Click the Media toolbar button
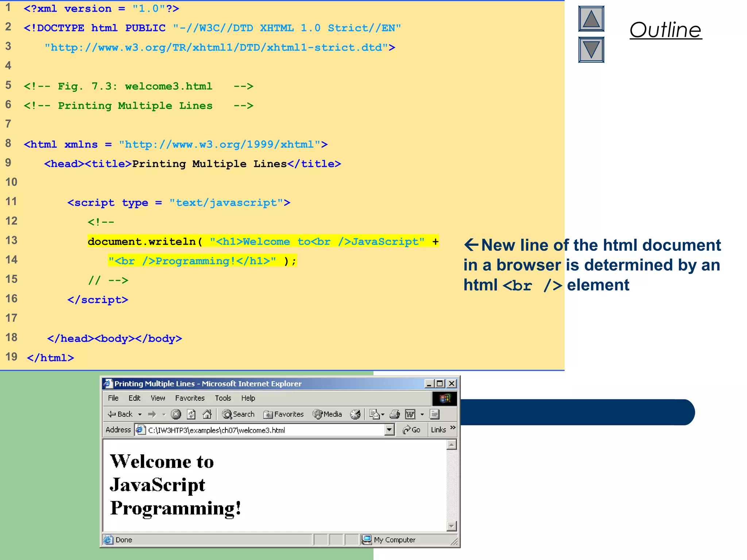Image resolution: width=747 pixels, height=560 pixels. 327,414
